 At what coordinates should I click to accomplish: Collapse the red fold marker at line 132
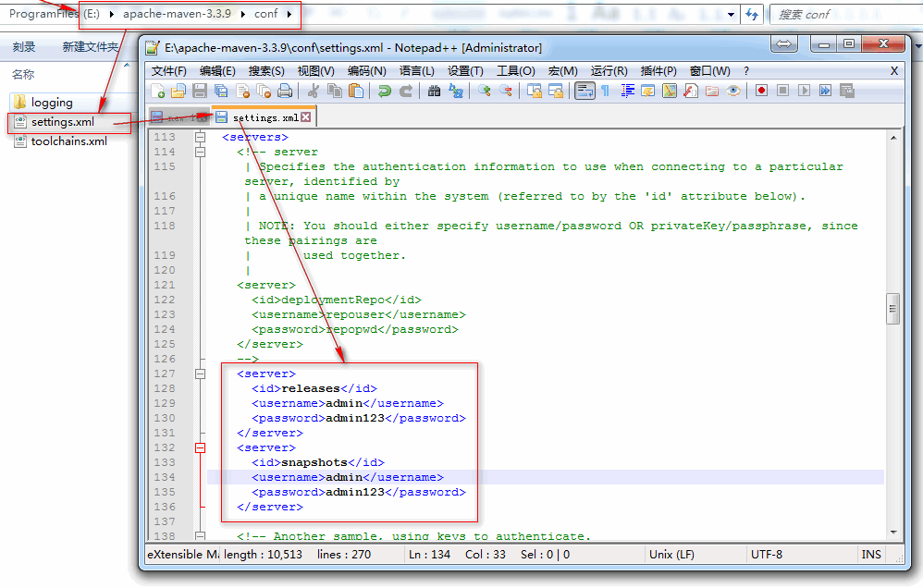(x=200, y=447)
